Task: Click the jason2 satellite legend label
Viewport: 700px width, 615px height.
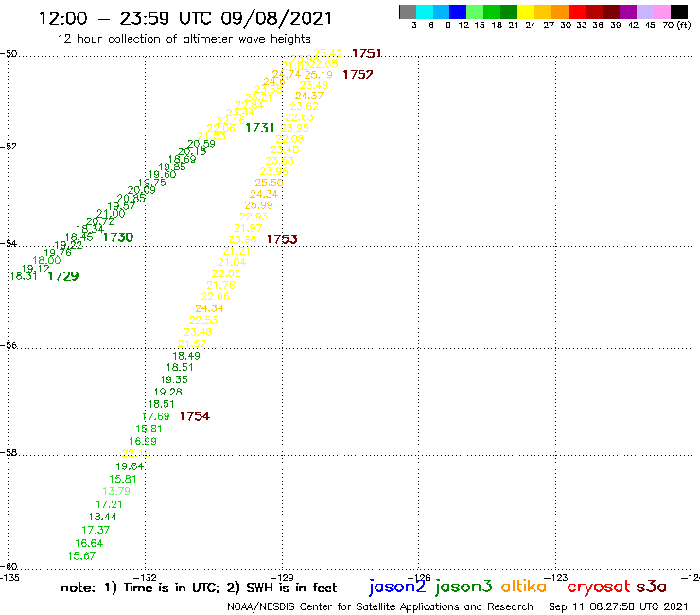Action: click(x=397, y=588)
